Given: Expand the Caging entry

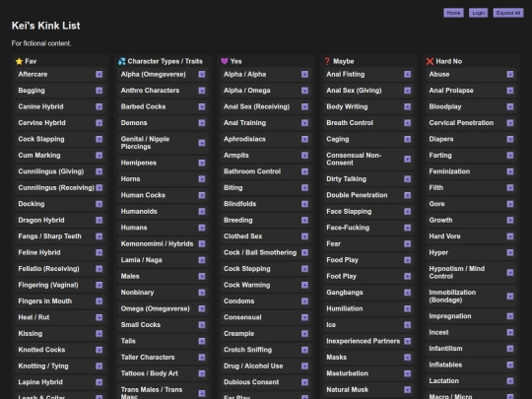Looking at the screenshot, I should coord(408,139).
